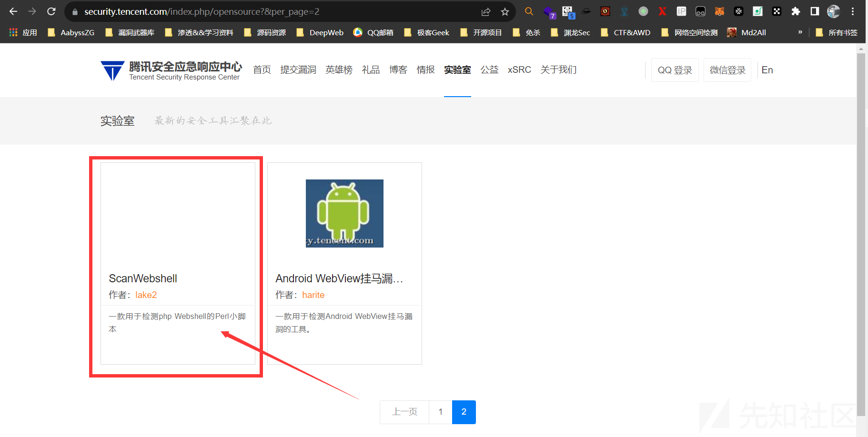The image size is (868, 437).
Task: Open the 情报 menu item
Action: pos(425,70)
